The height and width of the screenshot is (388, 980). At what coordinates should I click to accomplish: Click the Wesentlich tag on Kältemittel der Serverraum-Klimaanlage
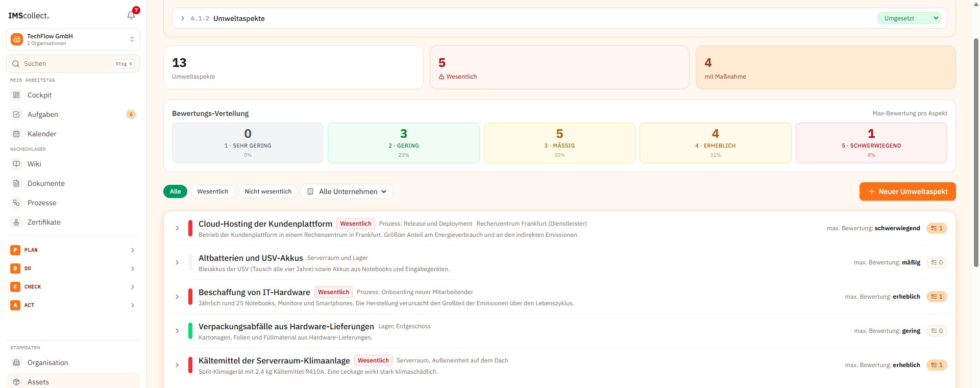coord(373,360)
